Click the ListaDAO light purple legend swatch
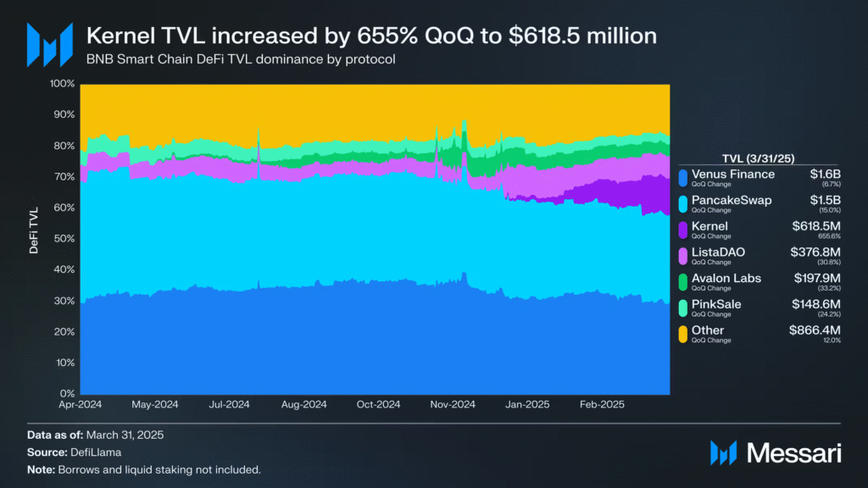The image size is (868, 488). (683, 256)
